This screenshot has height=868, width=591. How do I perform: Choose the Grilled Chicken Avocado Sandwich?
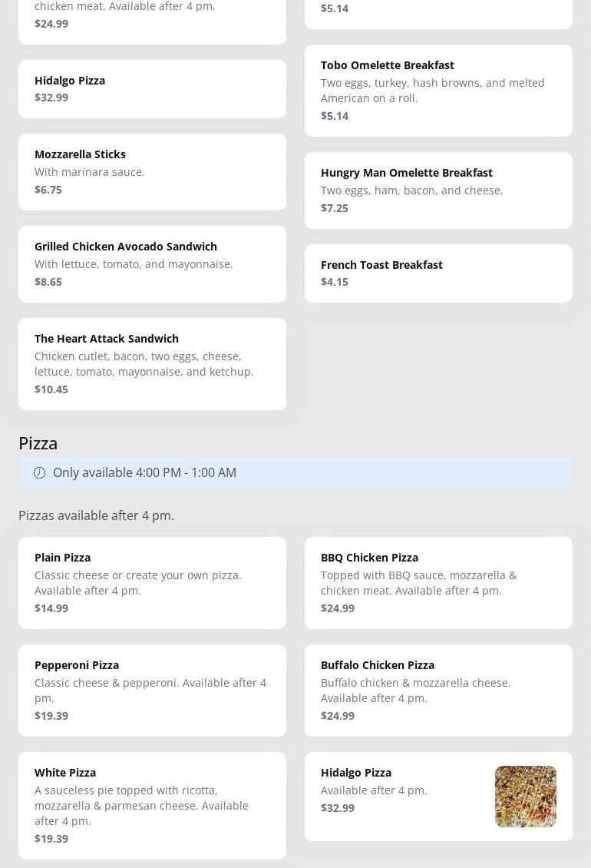152,263
